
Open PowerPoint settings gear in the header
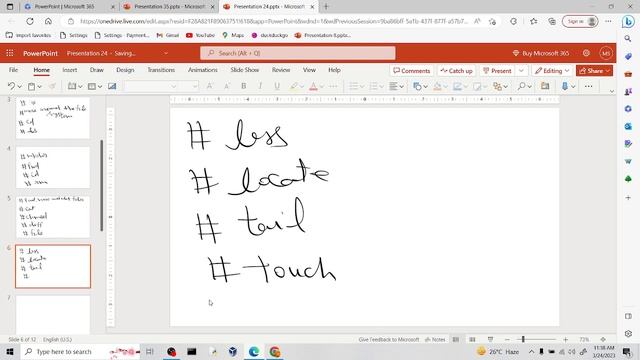click(x=586, y=53)
